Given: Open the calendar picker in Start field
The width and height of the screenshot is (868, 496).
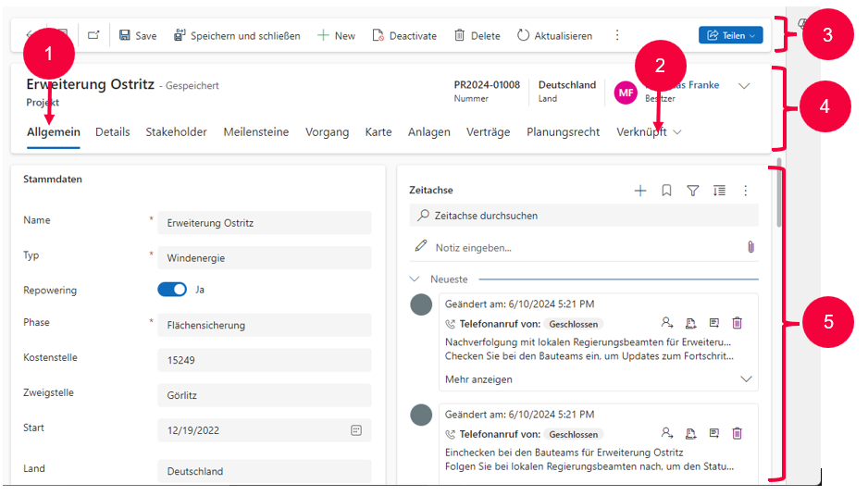Looking at the screenshot, I should (x=356, y=430).
